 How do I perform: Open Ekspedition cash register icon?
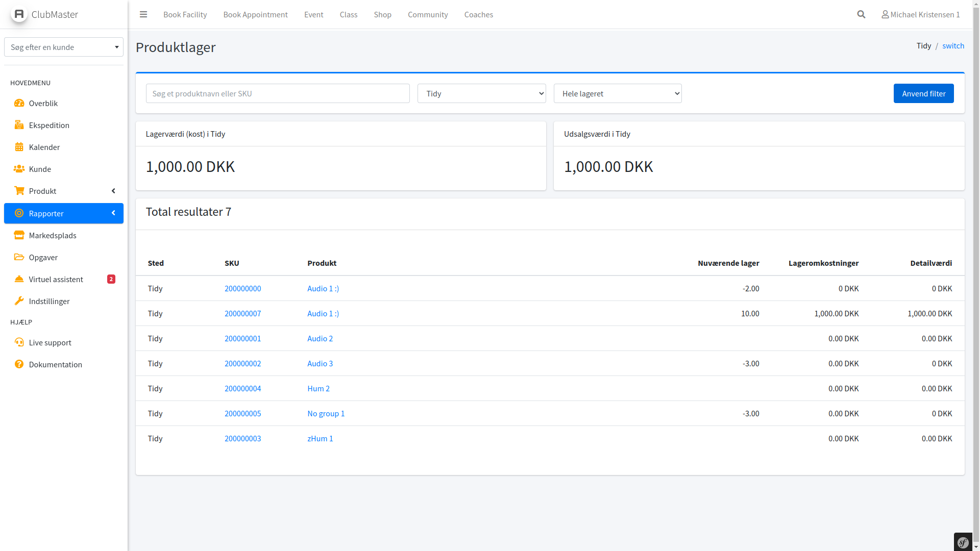click(x=19, y=125)
